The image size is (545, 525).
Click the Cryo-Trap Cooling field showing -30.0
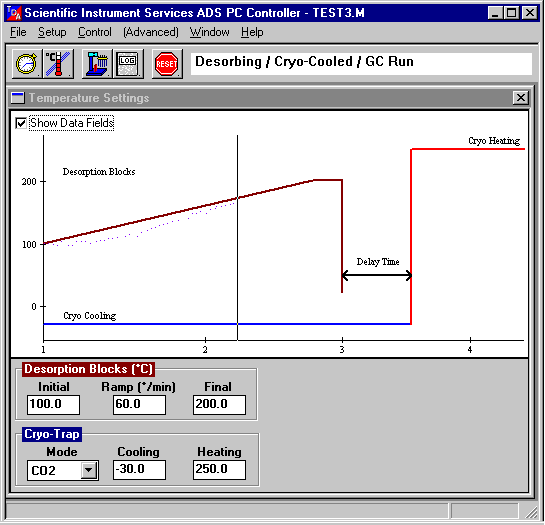[139, 470]
